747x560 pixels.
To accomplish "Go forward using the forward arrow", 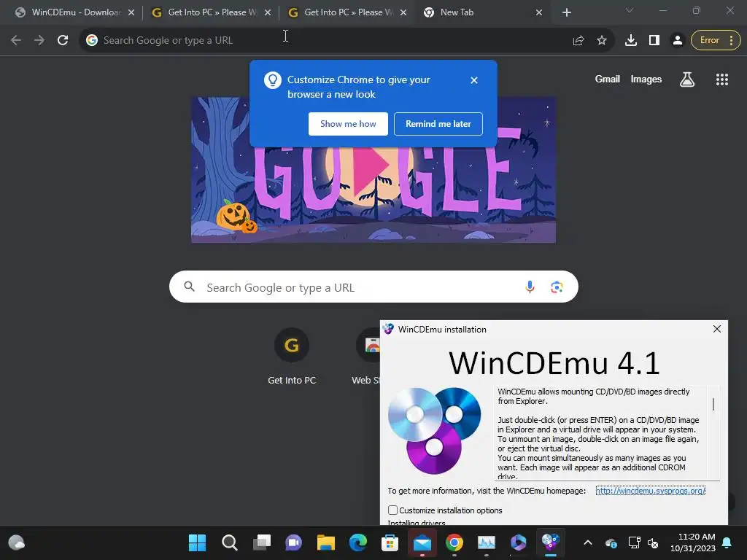I will 39,40.
